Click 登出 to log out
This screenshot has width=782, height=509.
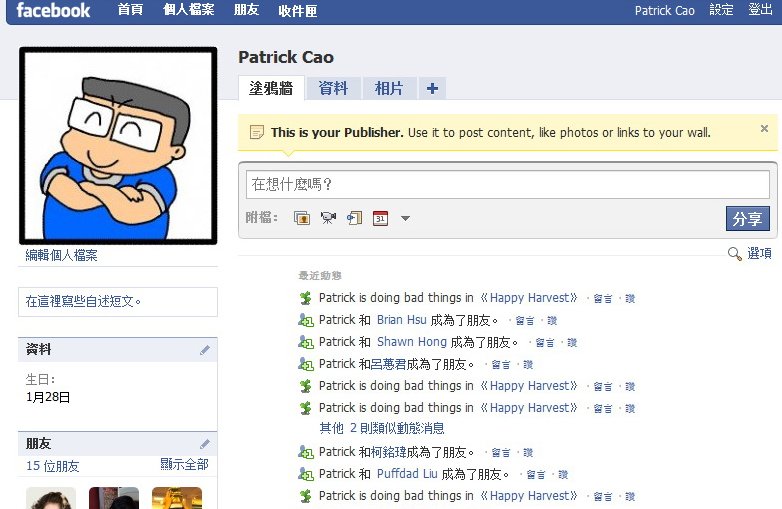[760, 9]
